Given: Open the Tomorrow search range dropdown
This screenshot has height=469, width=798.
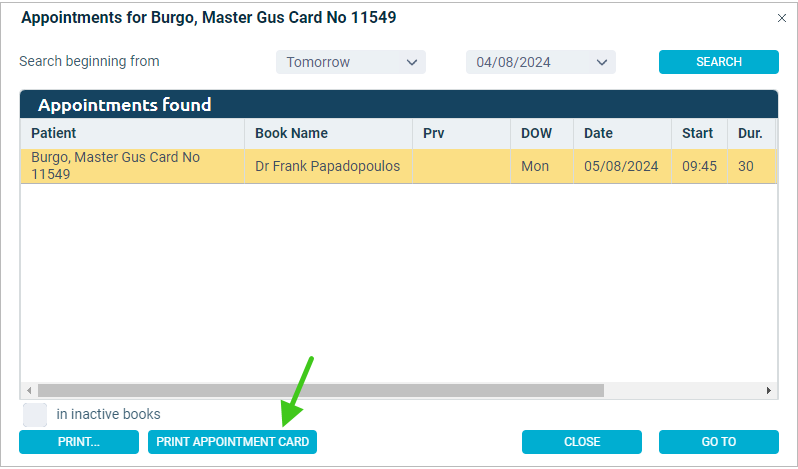Looking at the screenshot, I should point(351,62).
